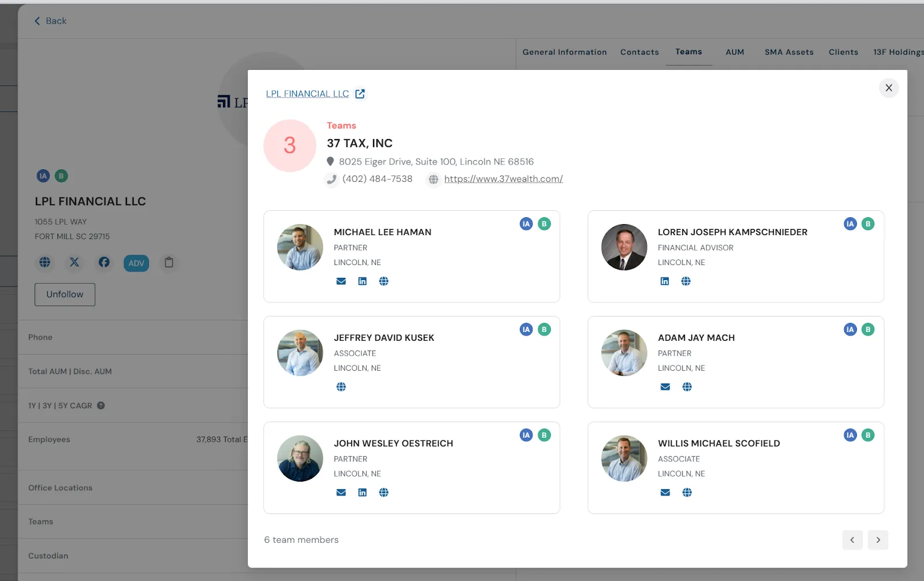Open the 13F Holdings tab
Screen dimensions: 924x581
[x=899, y=52]
